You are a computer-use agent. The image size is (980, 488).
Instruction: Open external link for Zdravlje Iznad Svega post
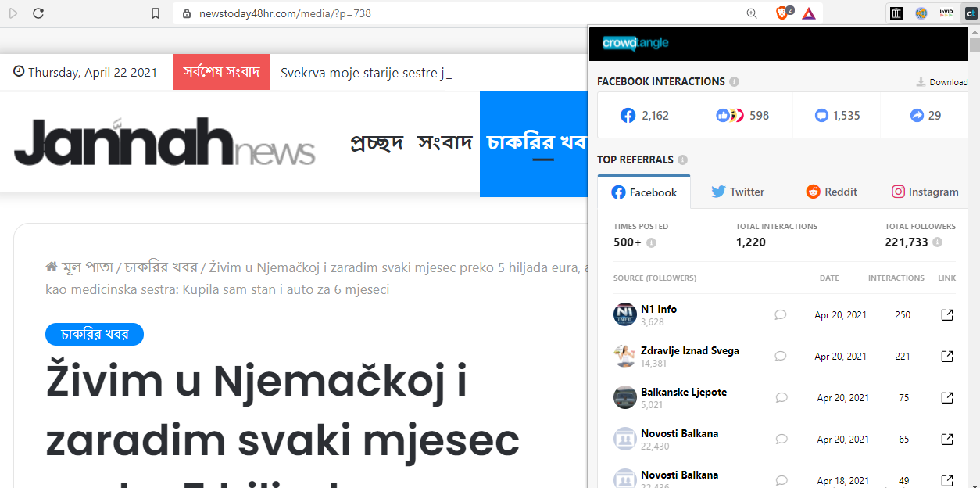(946, 356)
